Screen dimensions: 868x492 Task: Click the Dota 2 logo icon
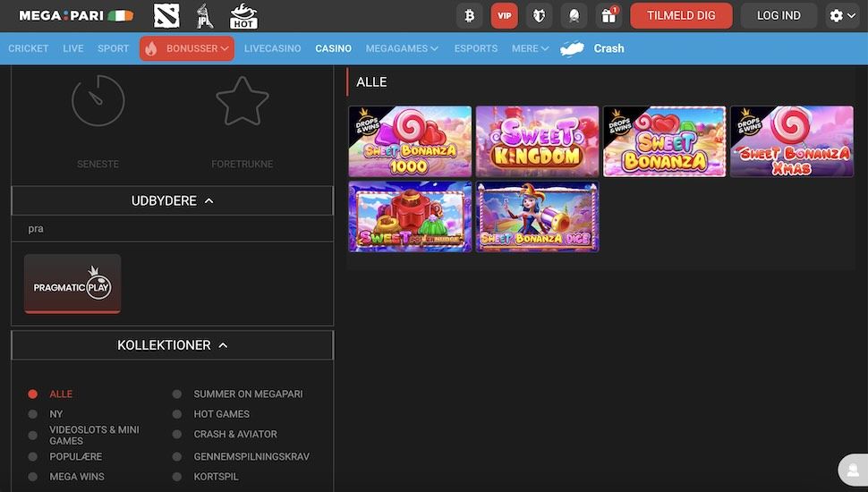[x=166, y=15]
